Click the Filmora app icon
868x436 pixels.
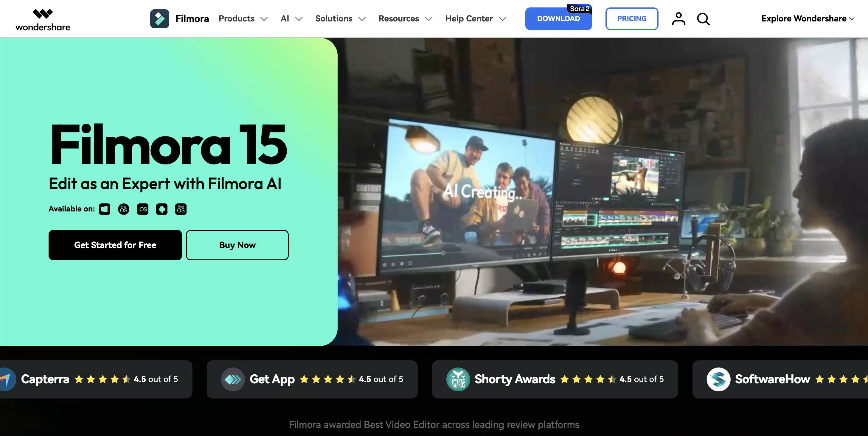point(159,18)
